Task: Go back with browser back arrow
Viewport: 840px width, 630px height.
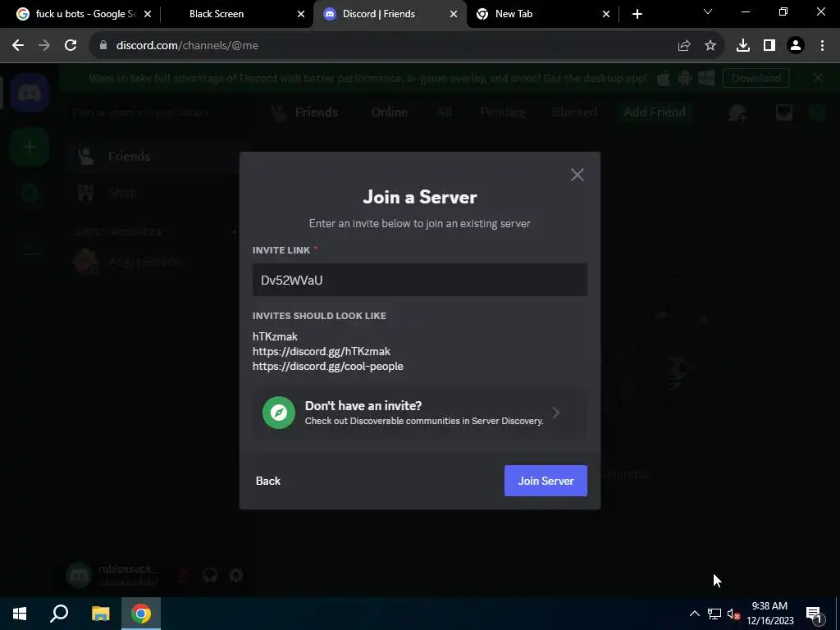Action: (18, 46)
